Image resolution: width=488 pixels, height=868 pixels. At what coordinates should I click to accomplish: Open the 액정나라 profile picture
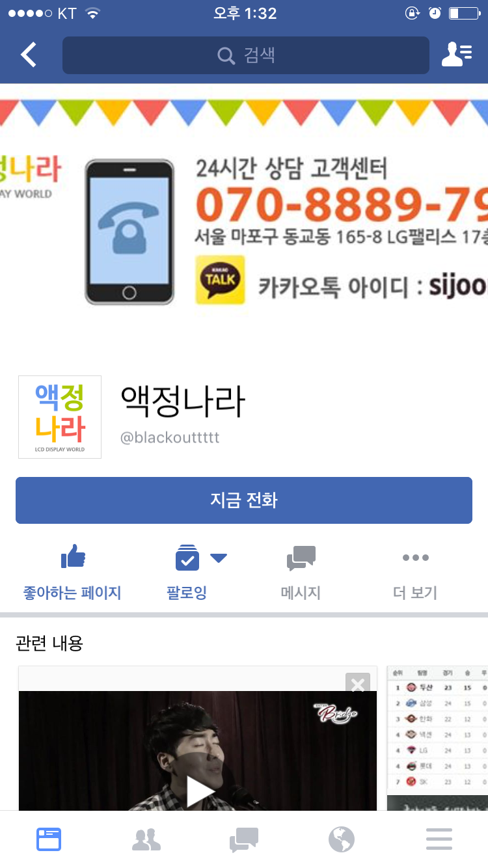pyautogui.click(x=60, y=417)
